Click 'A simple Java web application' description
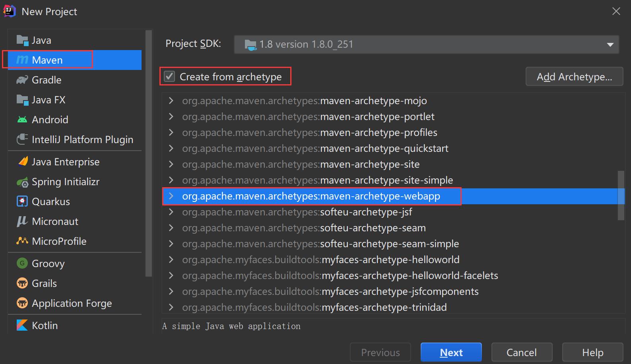 tap(231, 326)
